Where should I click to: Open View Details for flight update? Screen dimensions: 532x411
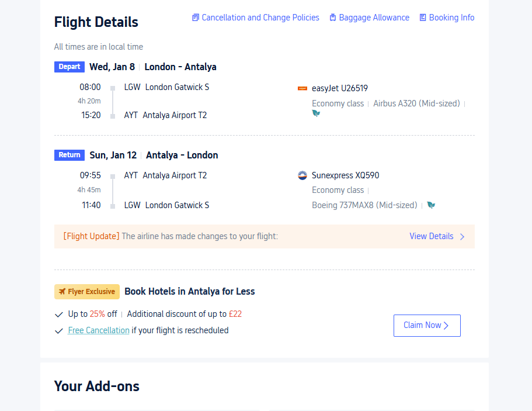[431, 236]
